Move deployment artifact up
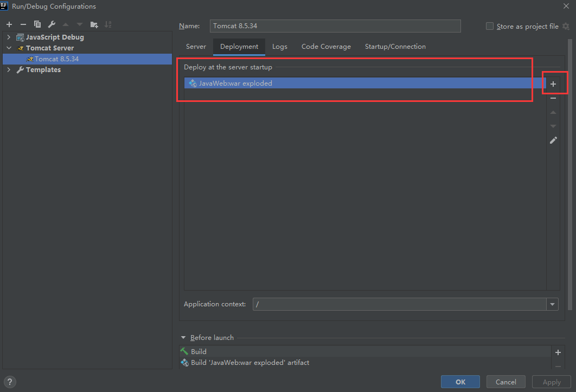576x392 pixels. (553, 112)
